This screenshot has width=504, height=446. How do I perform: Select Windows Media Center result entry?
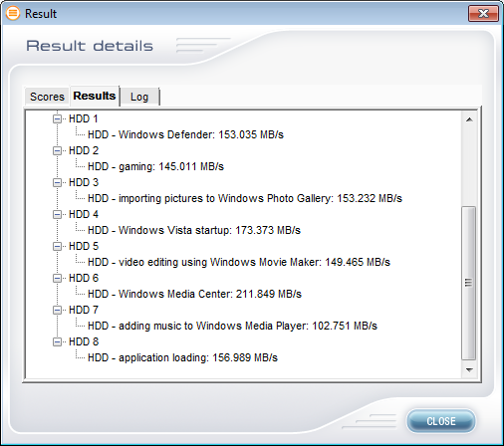(194, 294)
